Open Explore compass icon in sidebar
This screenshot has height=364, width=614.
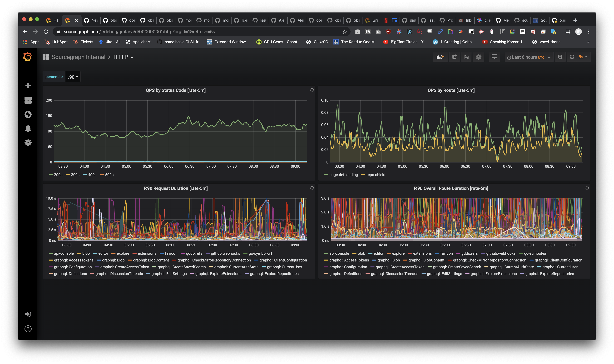point(28,114)
